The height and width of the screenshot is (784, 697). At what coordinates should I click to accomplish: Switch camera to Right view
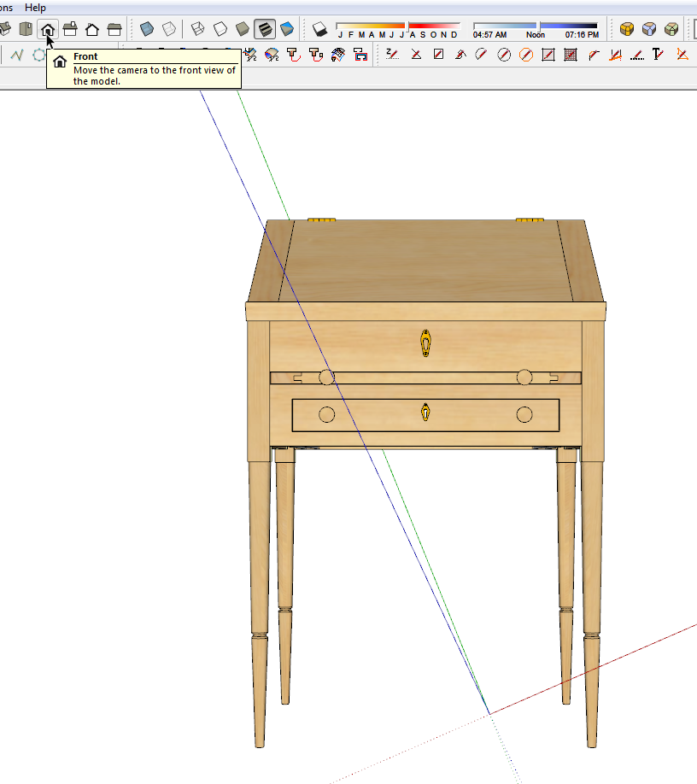[70, 29]
